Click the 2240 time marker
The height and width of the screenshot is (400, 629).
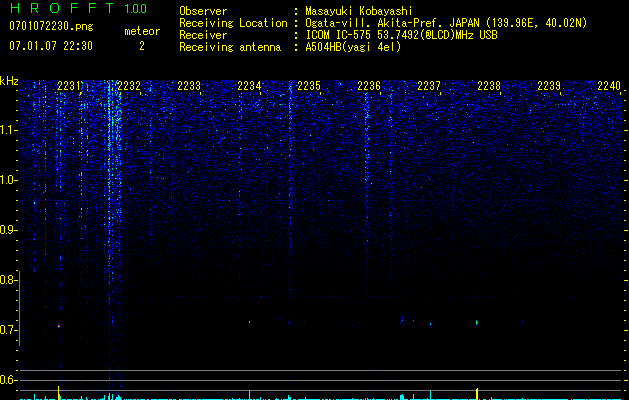tap(609, 86)
